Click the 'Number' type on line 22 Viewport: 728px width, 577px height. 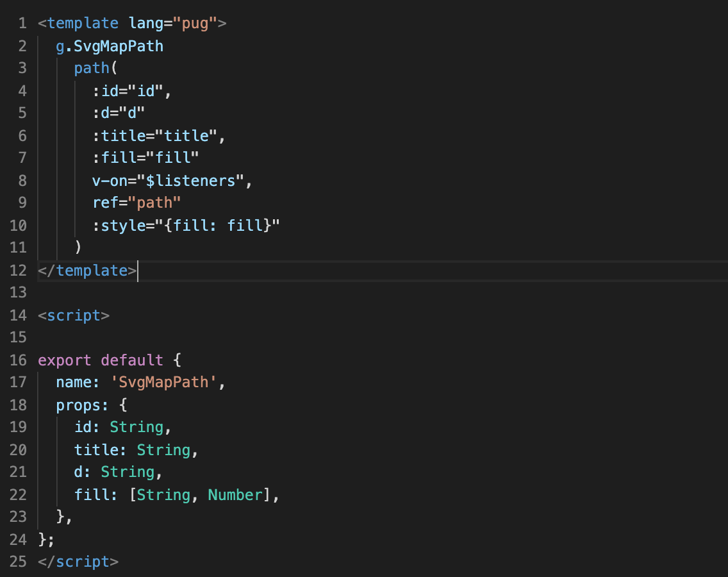click(x=235, y=495)
